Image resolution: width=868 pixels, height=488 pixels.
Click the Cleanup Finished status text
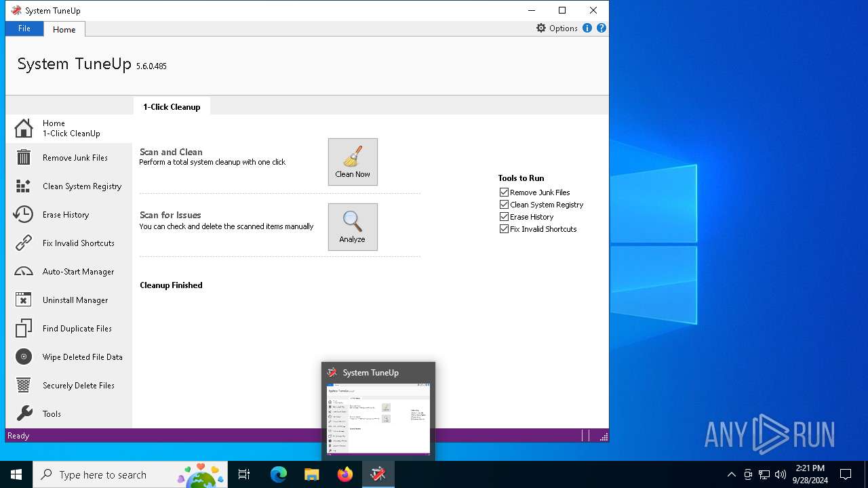(x=171, y=285)
